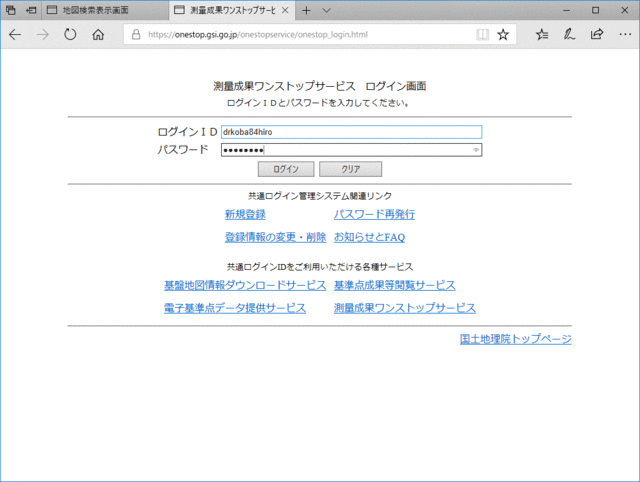Open the 新規登録 link
This screenshot has width=640, height=482.
(245, 214)
